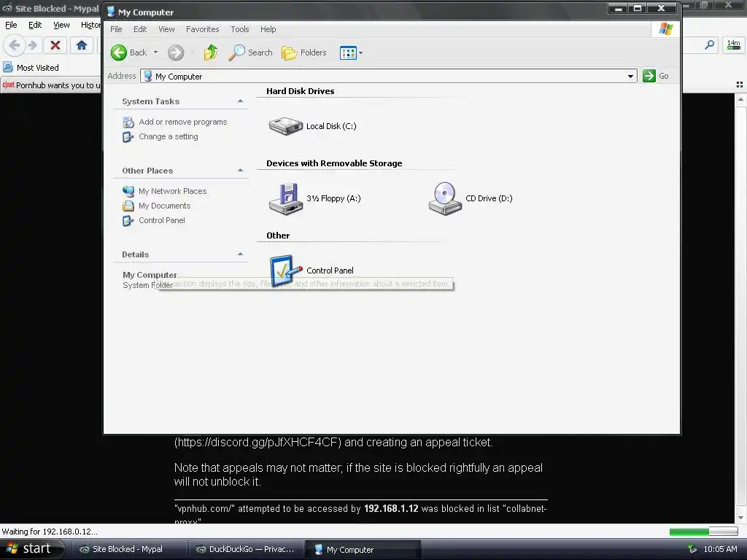Click the My Documents folder icon
Image resolution: width=747 pixels, height=560 pixels.
(128, 206)
